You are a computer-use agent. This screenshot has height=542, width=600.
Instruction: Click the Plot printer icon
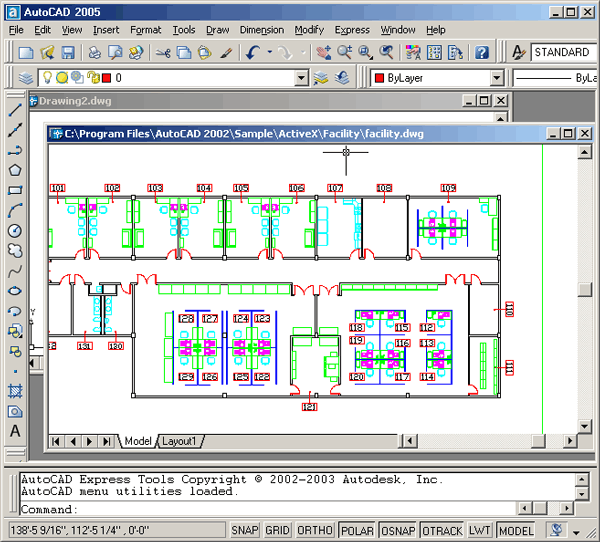(x=95, y=52)
